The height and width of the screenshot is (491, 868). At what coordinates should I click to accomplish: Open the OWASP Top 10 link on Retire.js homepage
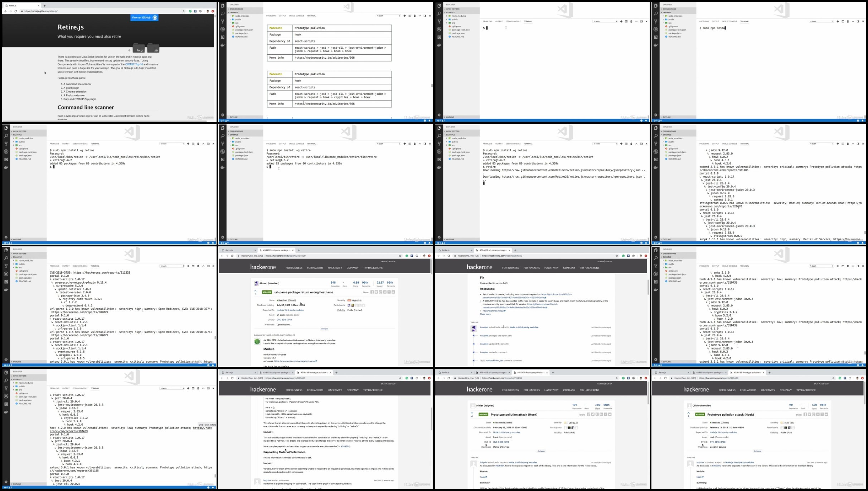click(134, 64)
